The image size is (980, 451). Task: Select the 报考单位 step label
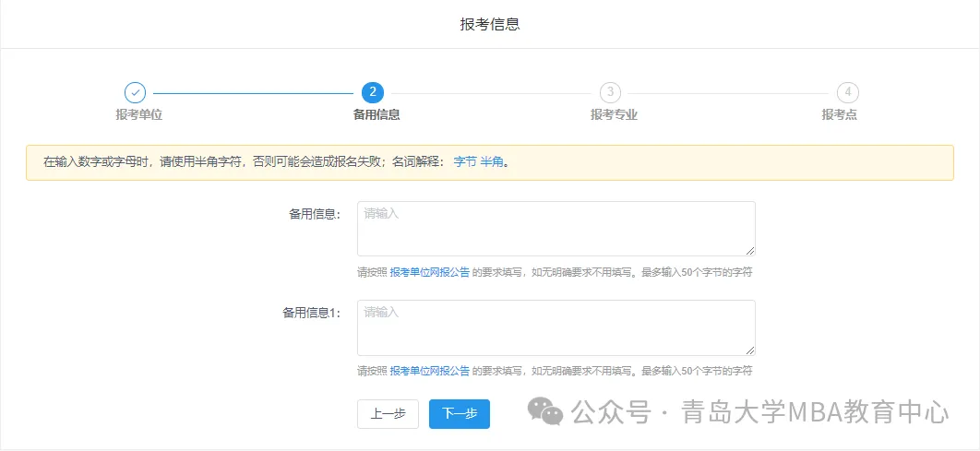[138, 115]
